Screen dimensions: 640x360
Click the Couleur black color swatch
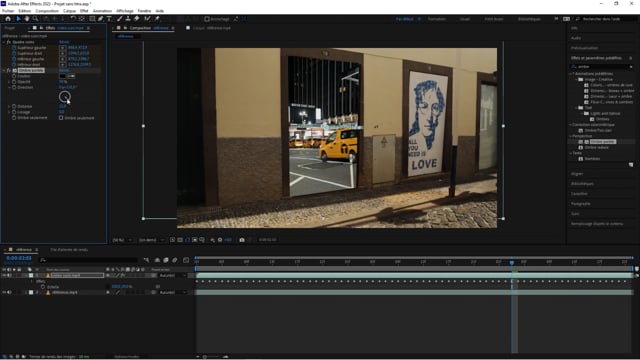(62, 76)
